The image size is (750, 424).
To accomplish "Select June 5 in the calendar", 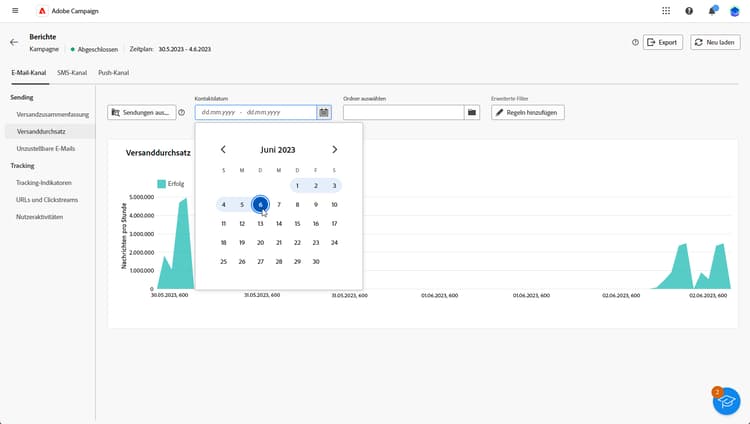I will point(242,204).
